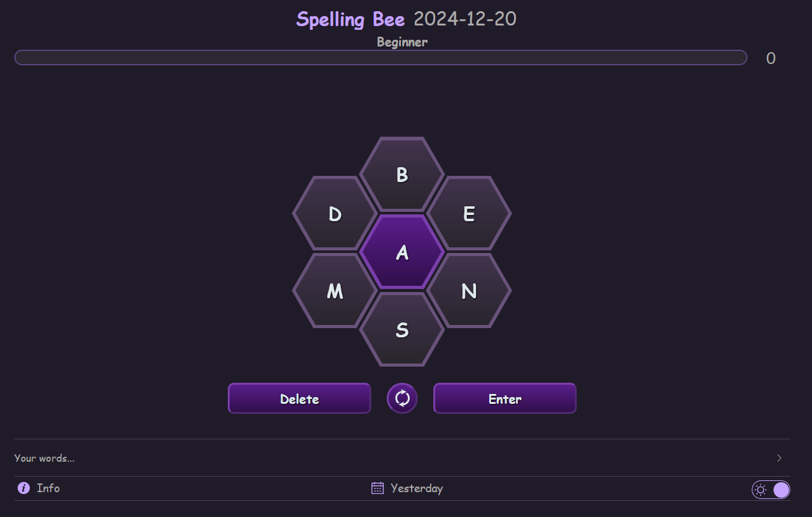This screenshot has height=517, width=812.
Task: Expand the Your words chevron arrow
Action: pyautogui.click(x=780, y=458)
